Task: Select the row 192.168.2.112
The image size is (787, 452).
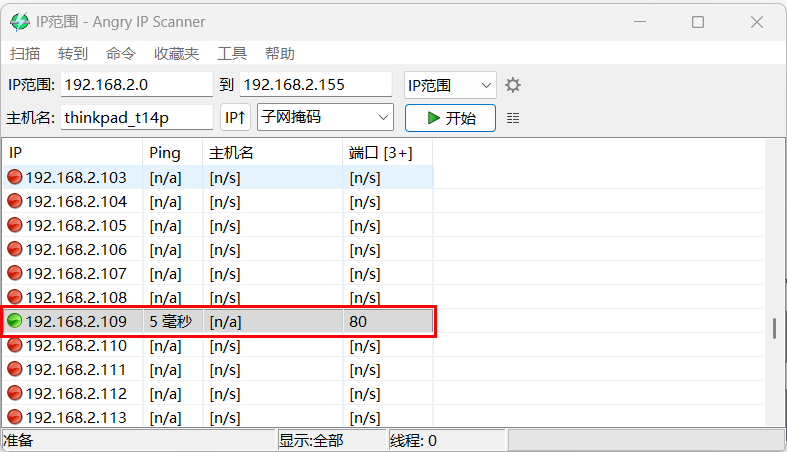Action: click(218, 394)
